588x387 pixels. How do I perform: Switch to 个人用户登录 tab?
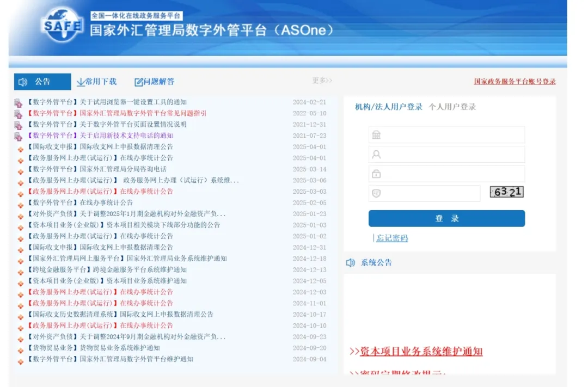click(452, 107)
